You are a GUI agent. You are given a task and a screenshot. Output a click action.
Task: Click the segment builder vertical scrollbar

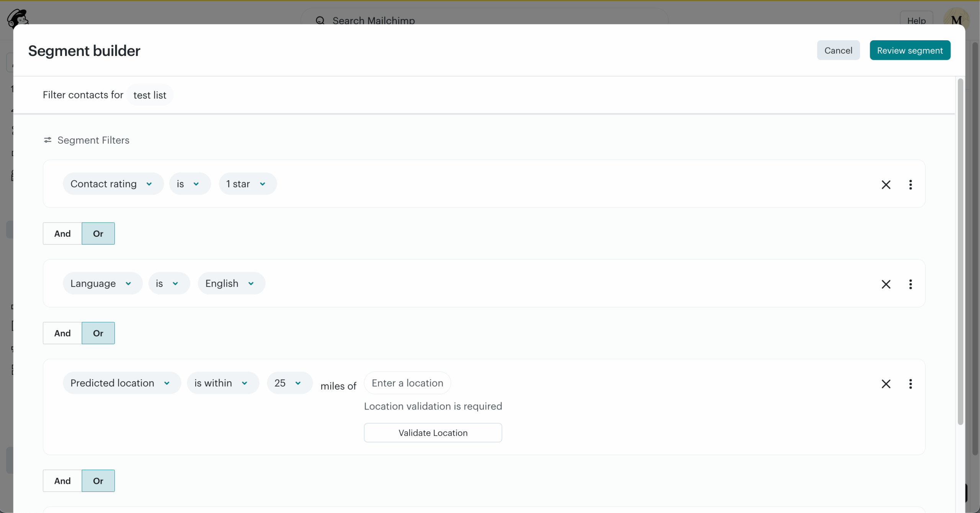(x=960, y=252)
